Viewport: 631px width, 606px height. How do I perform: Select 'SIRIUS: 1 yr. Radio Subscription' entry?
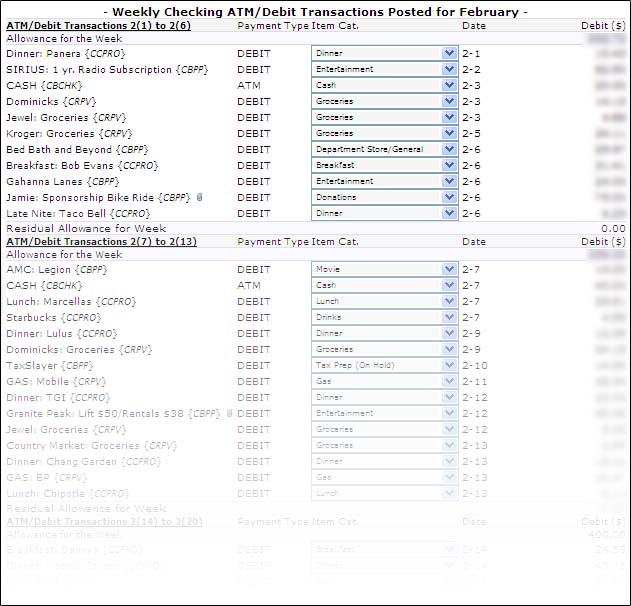pos(107,70)
